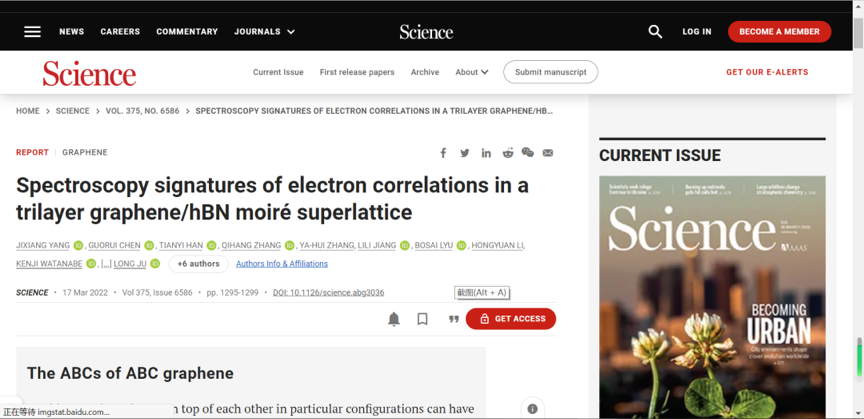The height and width of the screenshot is (419, 864).
Task: Click the search magnifier icon
Action: tap(655, 31)
